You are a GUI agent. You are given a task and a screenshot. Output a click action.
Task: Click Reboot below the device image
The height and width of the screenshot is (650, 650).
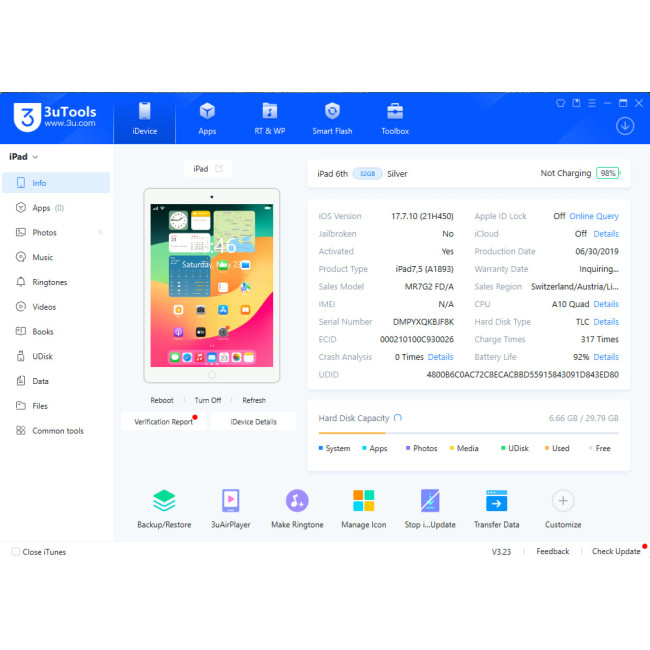[162, 400]
